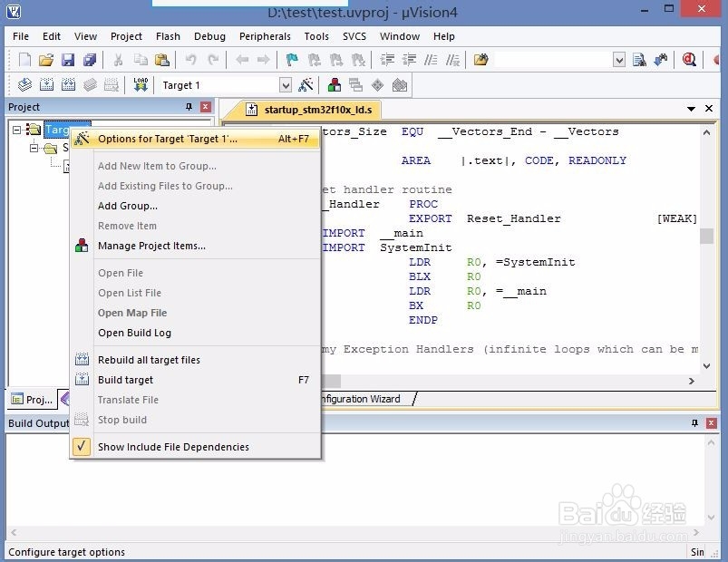The width and height of the screenshot is (728, 562).
Task: Open Manage Project Items colored blocks toolbar icon
Action: pos(335,85)
